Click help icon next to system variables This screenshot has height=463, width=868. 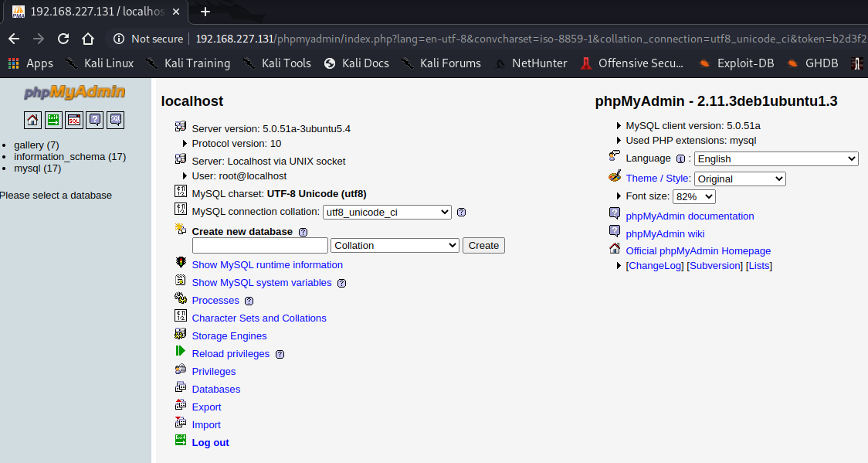pos(341,283)
